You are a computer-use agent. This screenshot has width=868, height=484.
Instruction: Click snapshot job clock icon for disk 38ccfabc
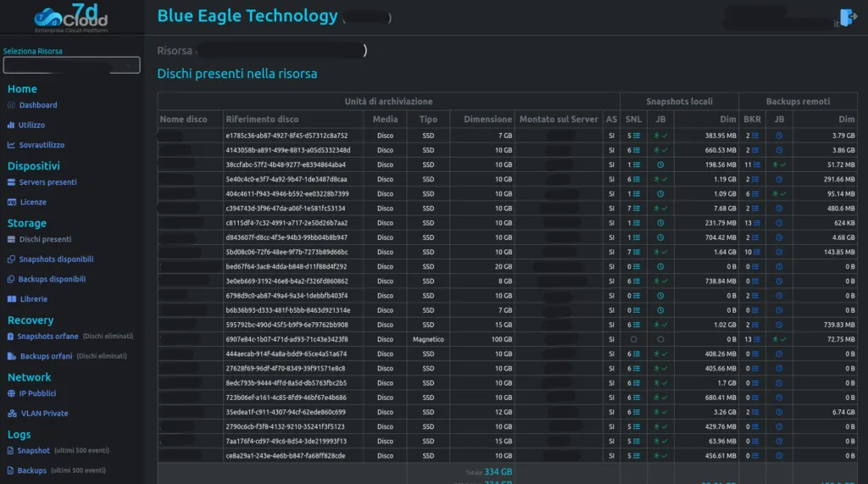click(x=660, y=164)
